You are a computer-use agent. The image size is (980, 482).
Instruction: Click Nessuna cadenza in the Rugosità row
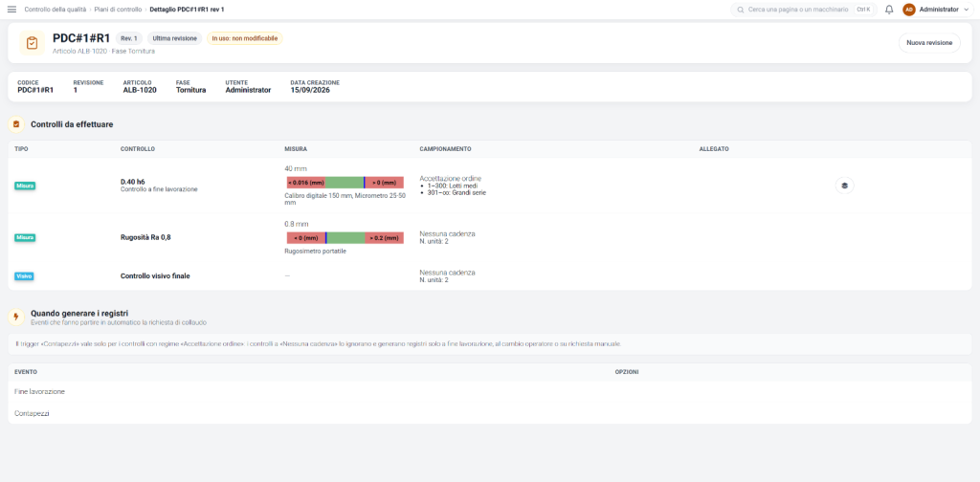448,233
